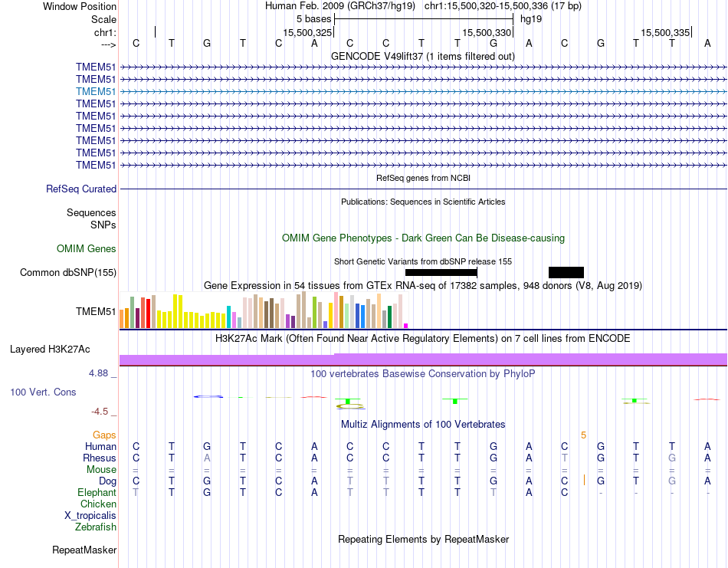Click the '--->' base sequence direction label
The image size is (728, 568).
pos(108,44)
